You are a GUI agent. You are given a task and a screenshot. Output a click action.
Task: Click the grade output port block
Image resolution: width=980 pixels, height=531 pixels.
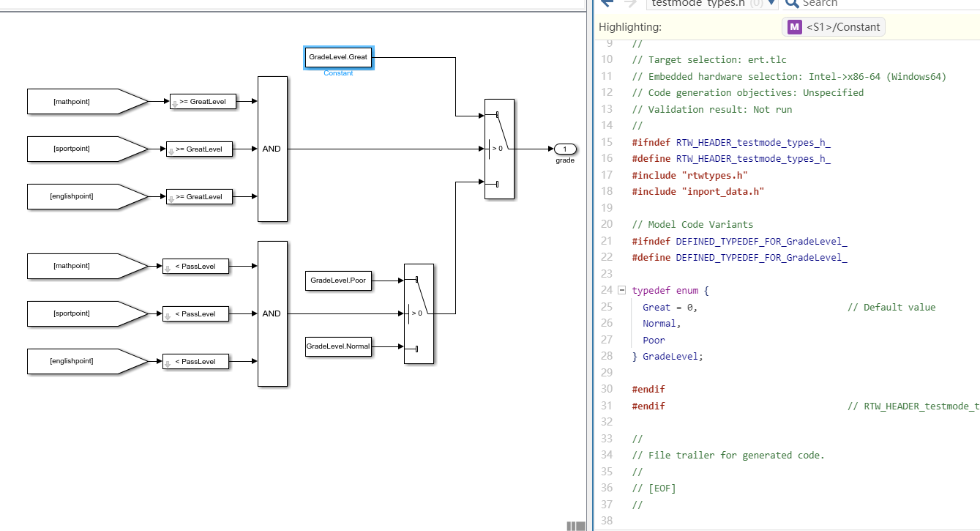[564, 150]
